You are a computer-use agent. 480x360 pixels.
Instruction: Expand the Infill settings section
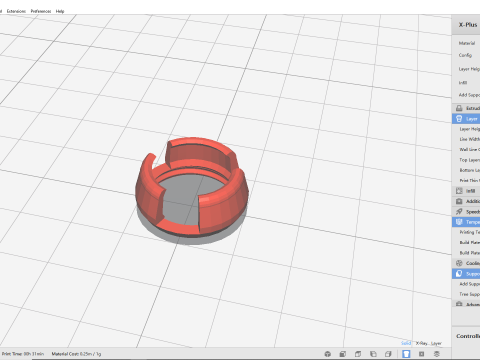[x=466, y=191]
